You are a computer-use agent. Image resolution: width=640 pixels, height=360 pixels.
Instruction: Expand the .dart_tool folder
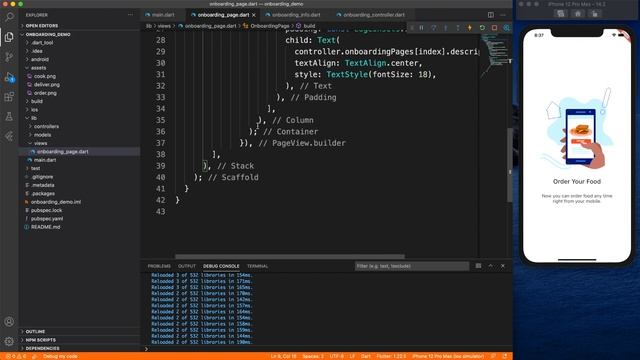(42, 42)
